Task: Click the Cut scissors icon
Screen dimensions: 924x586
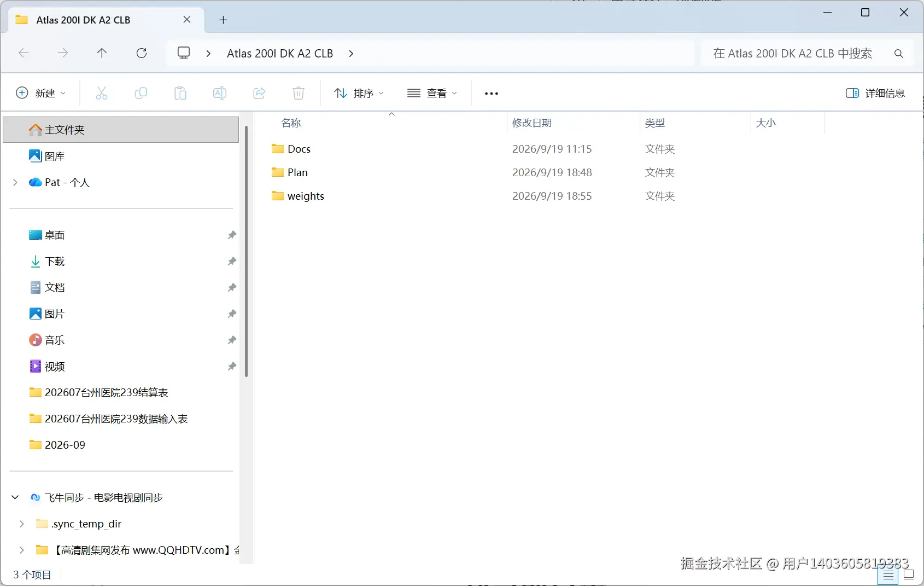Action: point(101,93)
